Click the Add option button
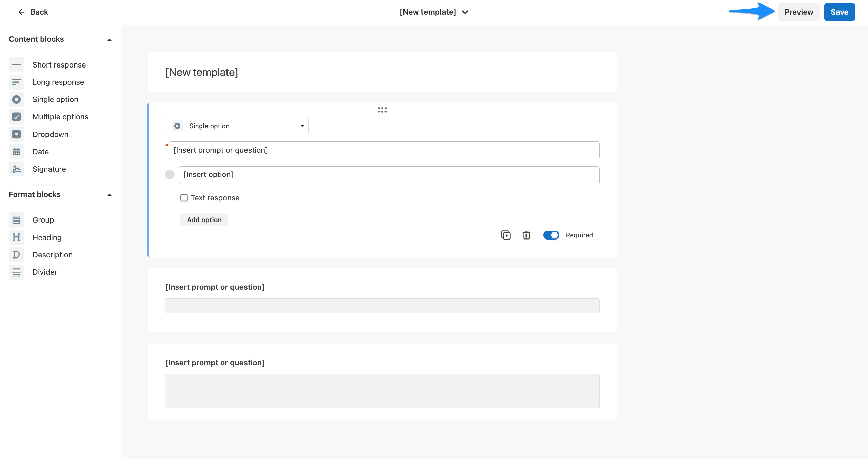This screenshot has width=868, height=459. click(204, 220)
